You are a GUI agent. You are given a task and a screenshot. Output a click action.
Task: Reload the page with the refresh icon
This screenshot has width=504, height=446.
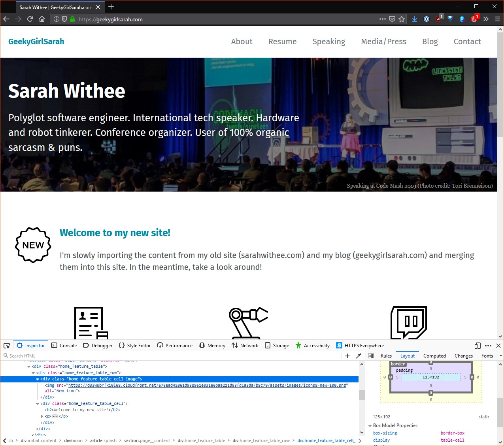click(x=30, y=19)
